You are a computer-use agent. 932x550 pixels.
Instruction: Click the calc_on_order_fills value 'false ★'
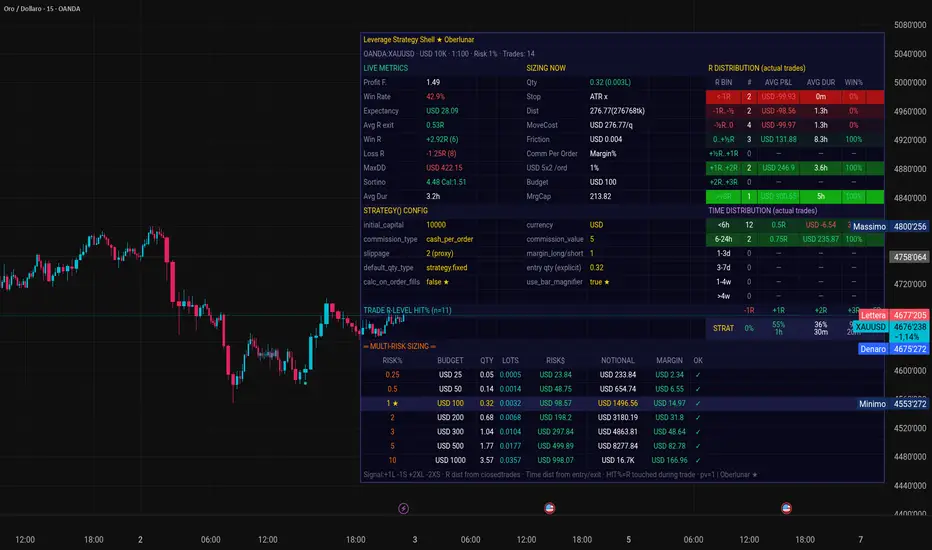coord(437,282)
